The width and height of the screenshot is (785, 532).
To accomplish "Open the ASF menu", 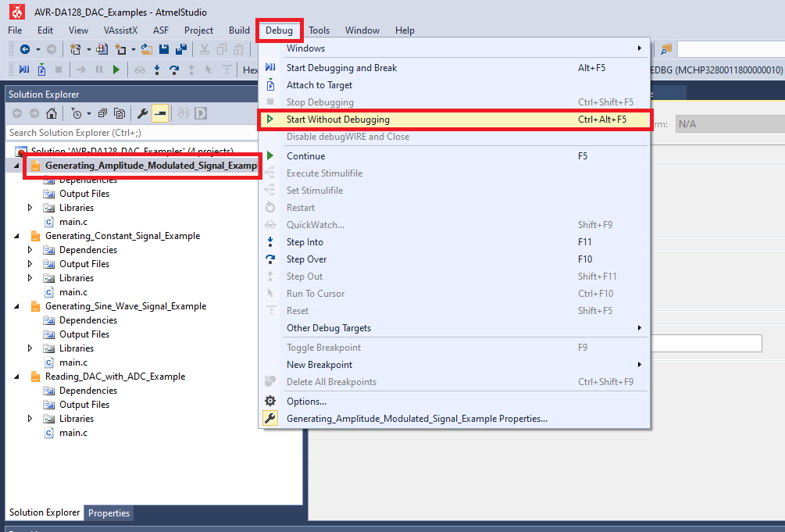I will click(161, 30).
